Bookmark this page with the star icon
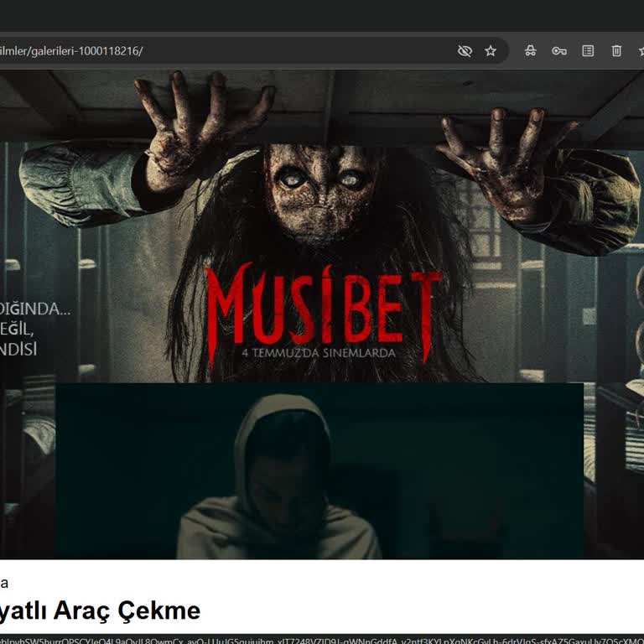 pyautogui.click(x=491, y=51)
